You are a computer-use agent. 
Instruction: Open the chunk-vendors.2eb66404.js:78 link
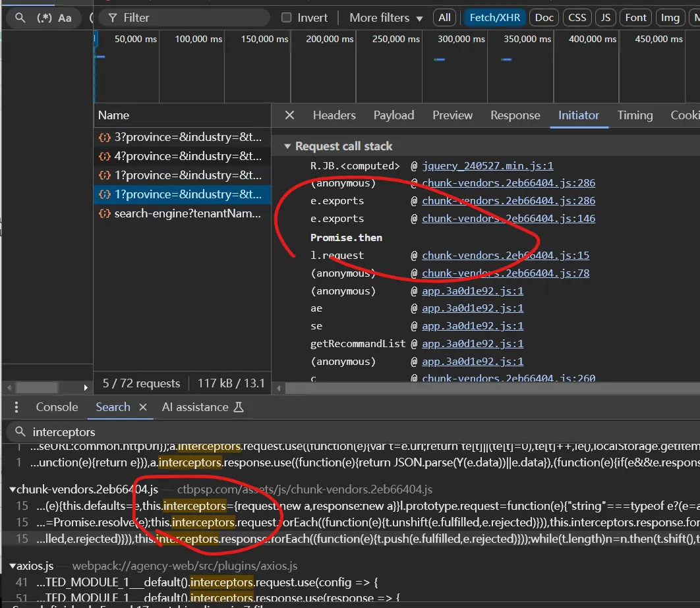click(x=506, y=273)
